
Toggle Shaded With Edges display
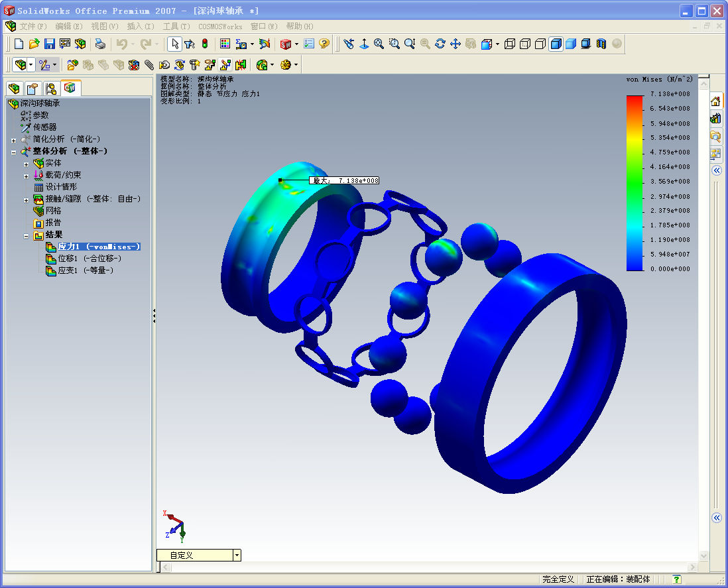(x=556, y=44)
